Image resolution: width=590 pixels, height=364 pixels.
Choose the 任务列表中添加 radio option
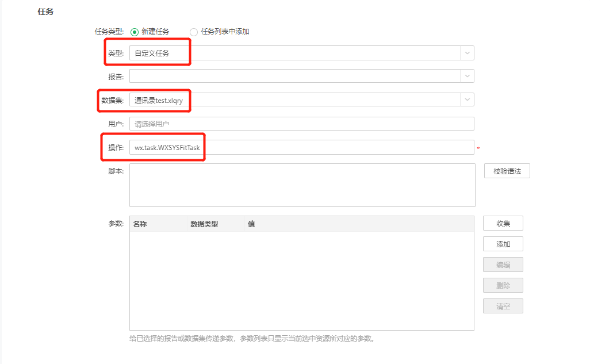[194, 32]
